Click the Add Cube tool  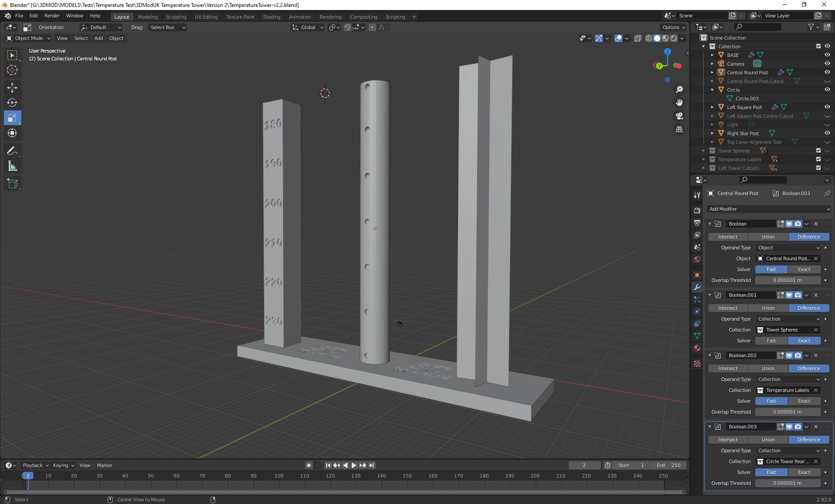tap(12, 184)
